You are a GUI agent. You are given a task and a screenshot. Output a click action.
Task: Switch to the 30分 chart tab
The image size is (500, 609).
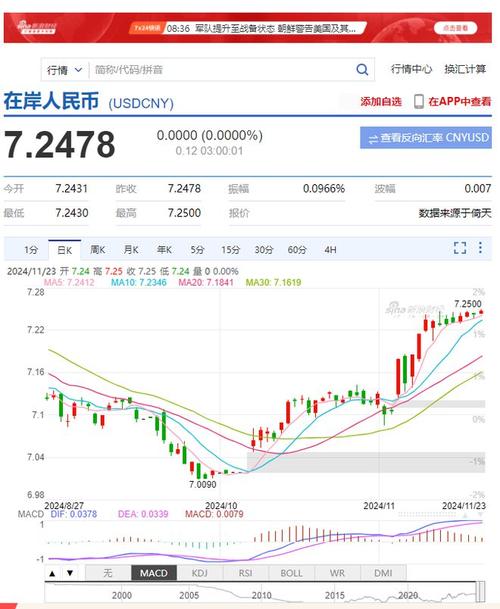(264, 250)
